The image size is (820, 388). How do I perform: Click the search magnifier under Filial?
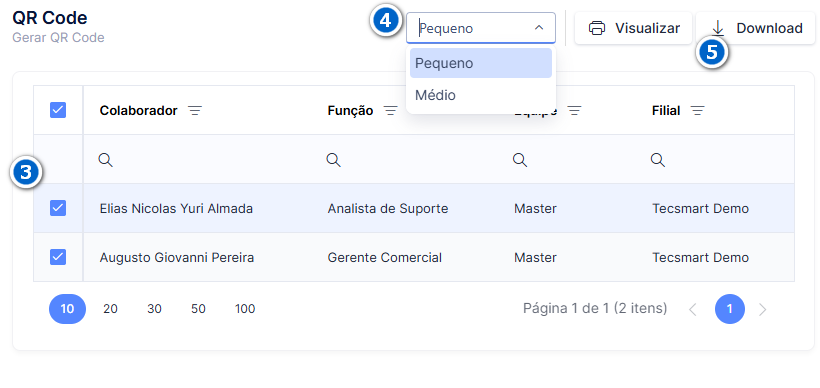[658, 160]
